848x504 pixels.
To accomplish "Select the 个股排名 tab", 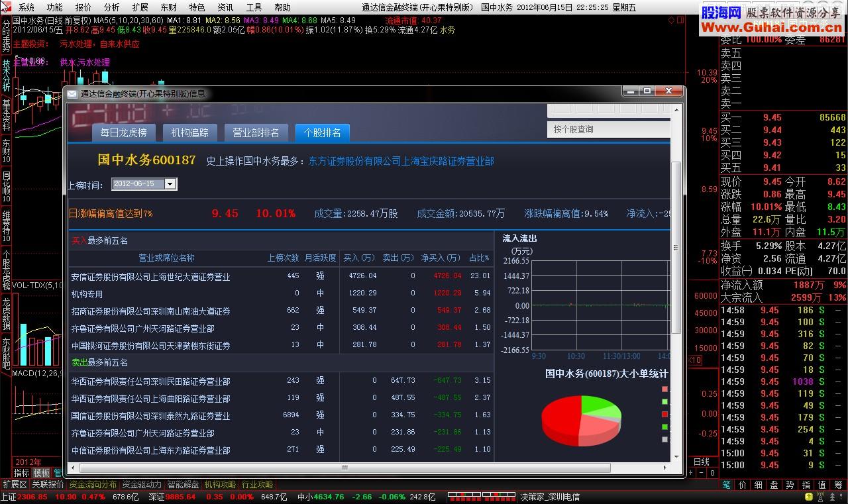I will point(322,132).
